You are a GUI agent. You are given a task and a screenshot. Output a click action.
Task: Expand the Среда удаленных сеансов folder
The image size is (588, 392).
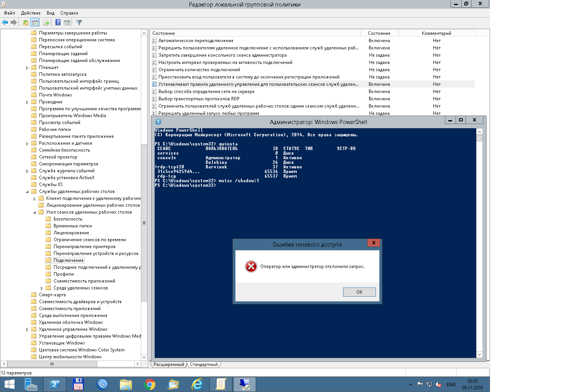click(x=42, y=288)
